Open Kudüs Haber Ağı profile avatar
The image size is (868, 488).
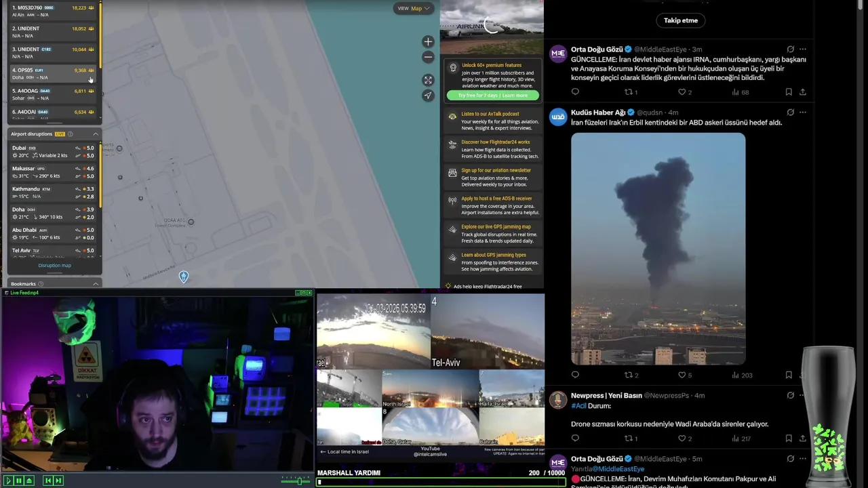click(x=558, y=117)
